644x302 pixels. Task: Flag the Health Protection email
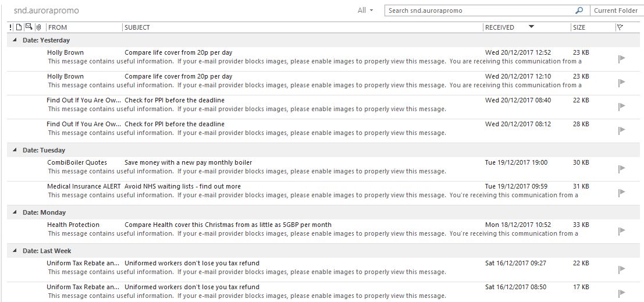point(621,230)
